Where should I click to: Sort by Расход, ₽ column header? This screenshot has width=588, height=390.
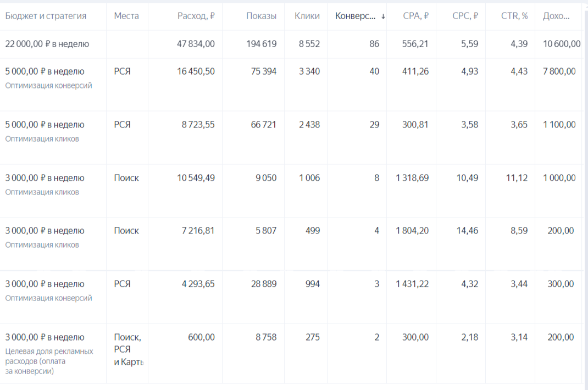[196, 16]
